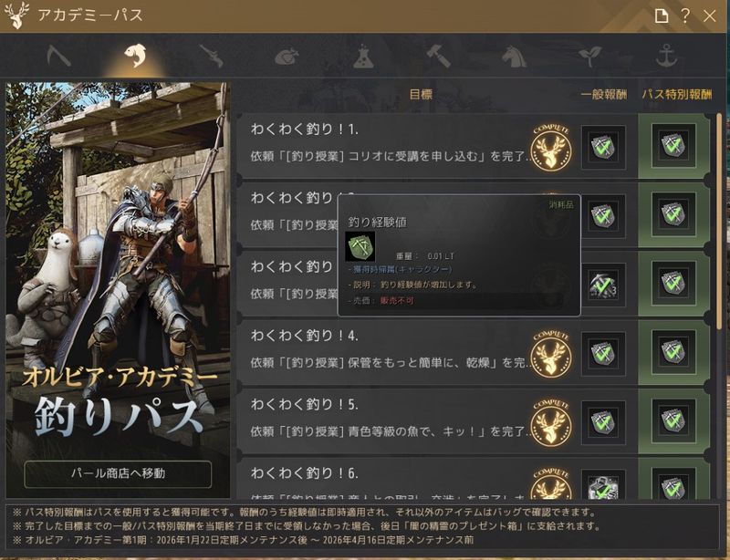This screenshot has width=730, height=560.
Task: Click the objective list vertical scrollbar
Action: (x=719, y=219)
